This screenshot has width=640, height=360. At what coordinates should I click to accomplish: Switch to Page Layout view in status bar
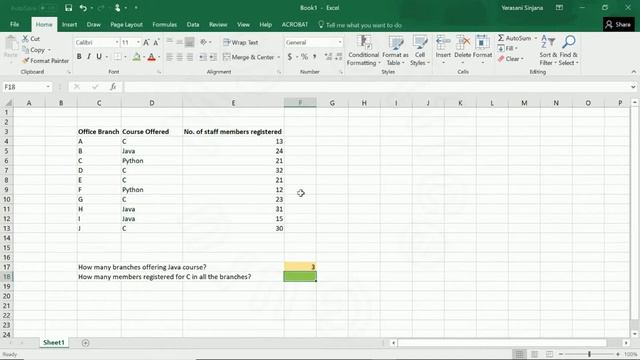tap(534, 354)
